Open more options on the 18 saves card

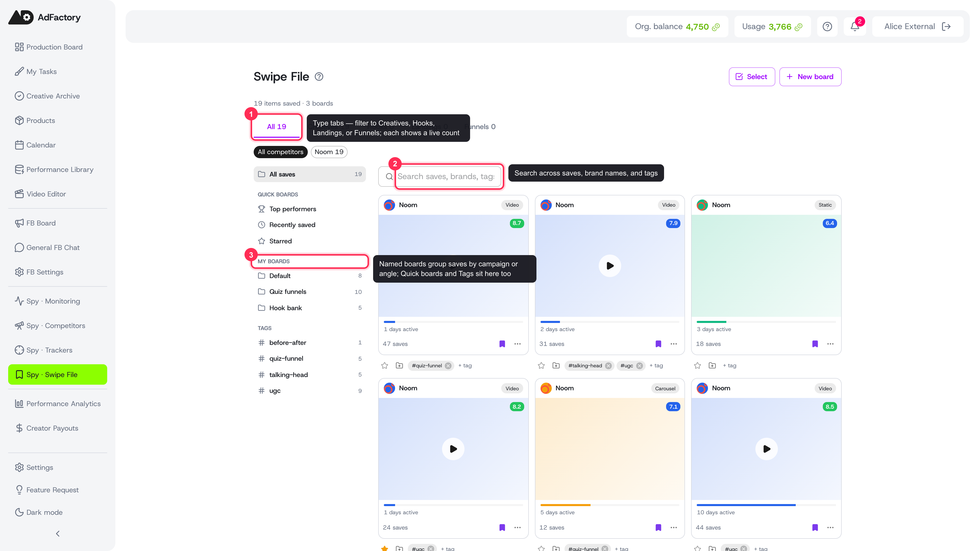tap(830, 344)
